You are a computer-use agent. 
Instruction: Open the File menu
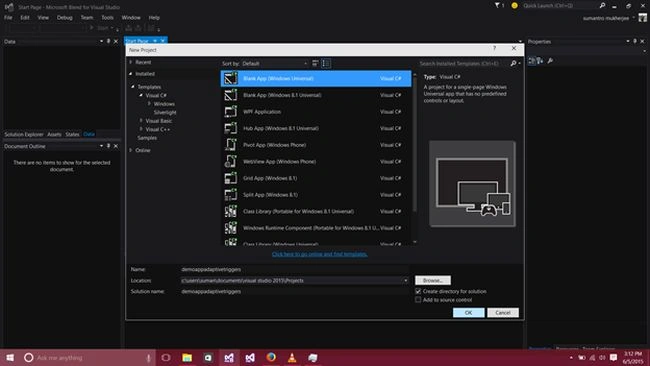(x=8, y=17)
